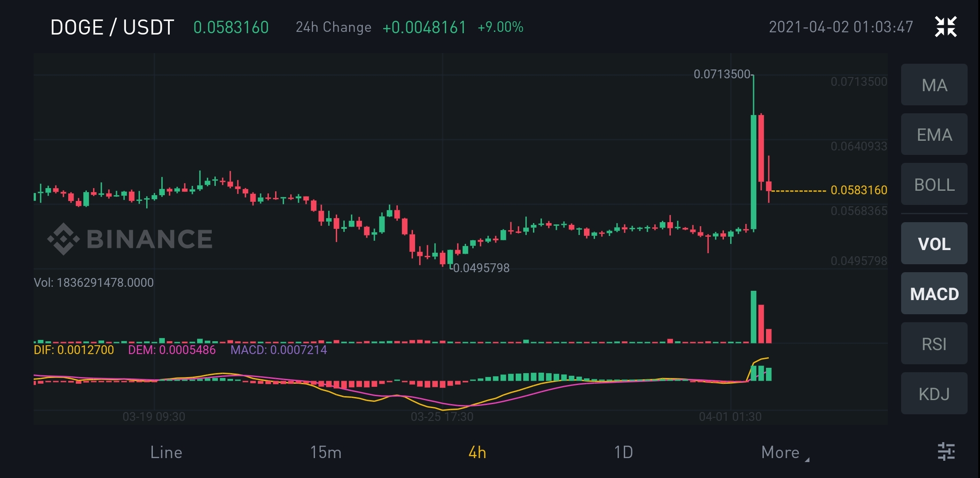Click the 0.0640933 price axis label

point(859,146)
